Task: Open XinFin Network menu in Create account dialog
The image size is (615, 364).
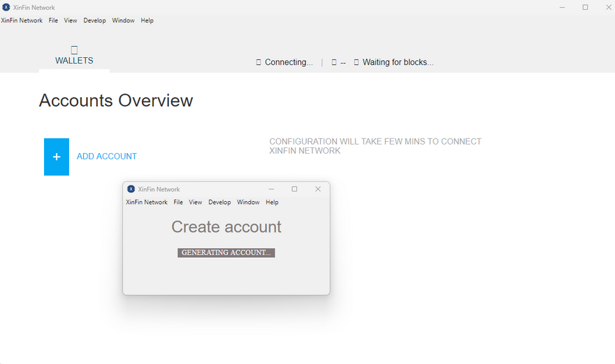Action: pos(147,202)
